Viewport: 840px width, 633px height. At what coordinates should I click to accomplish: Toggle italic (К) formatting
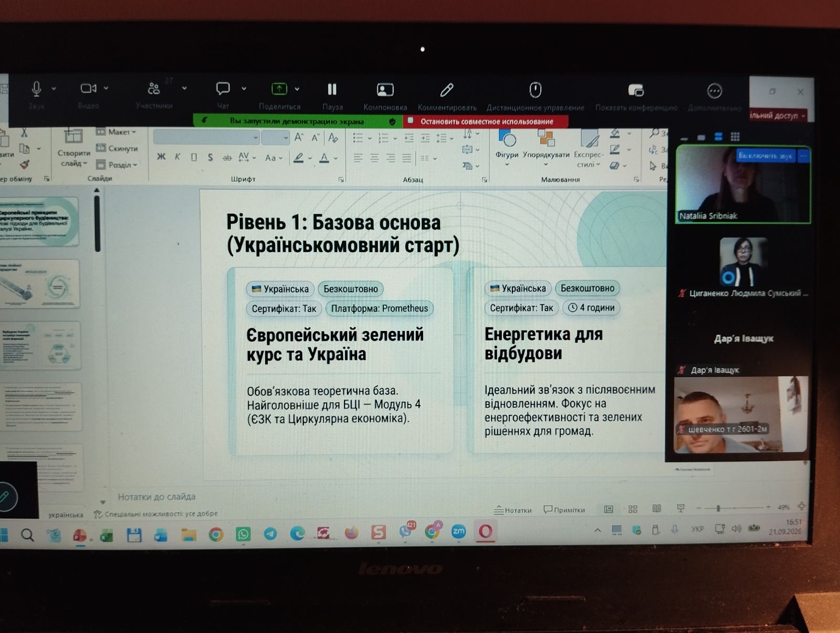177,157
